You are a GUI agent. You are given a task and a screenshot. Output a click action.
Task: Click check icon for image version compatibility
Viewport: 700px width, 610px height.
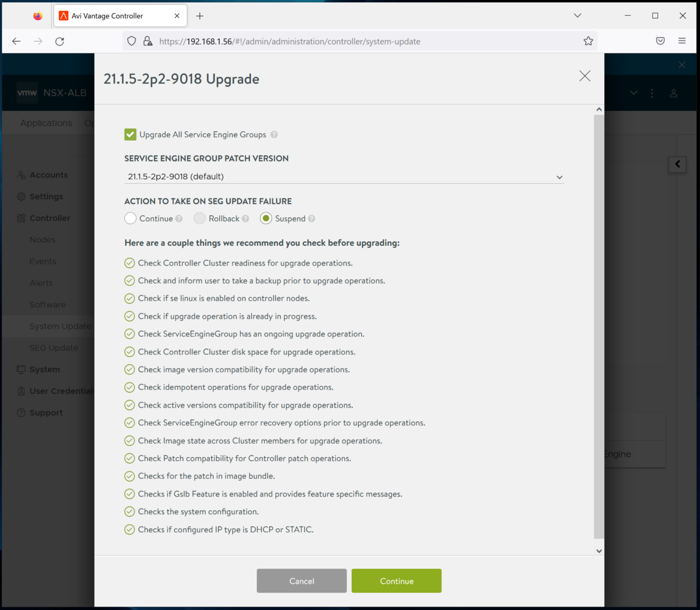pos(129,370)
